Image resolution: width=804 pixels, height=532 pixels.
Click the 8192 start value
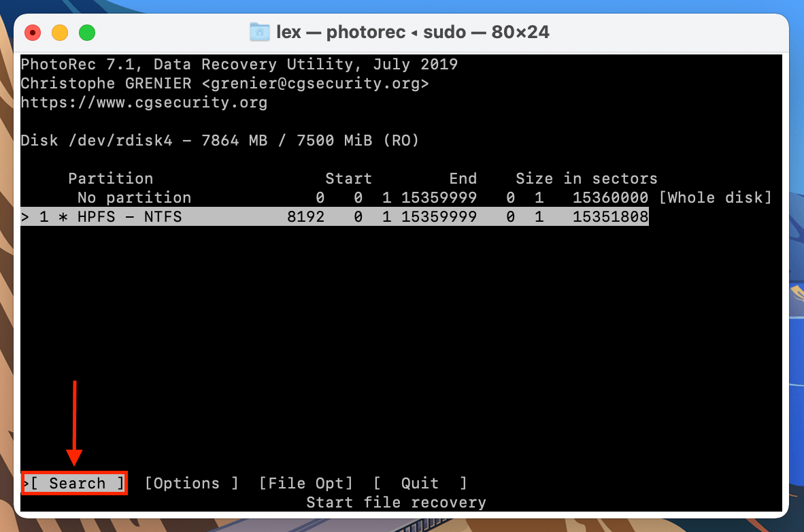305,216
